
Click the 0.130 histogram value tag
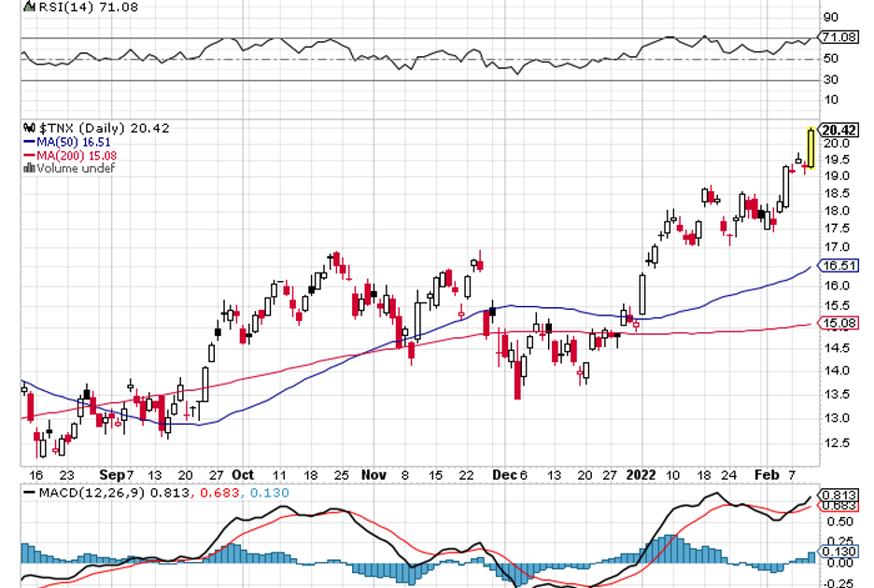click(837, 551)
